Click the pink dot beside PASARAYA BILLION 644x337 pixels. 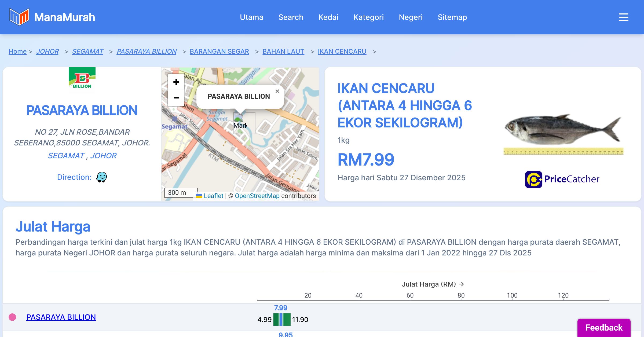click(x=12, y=317)
